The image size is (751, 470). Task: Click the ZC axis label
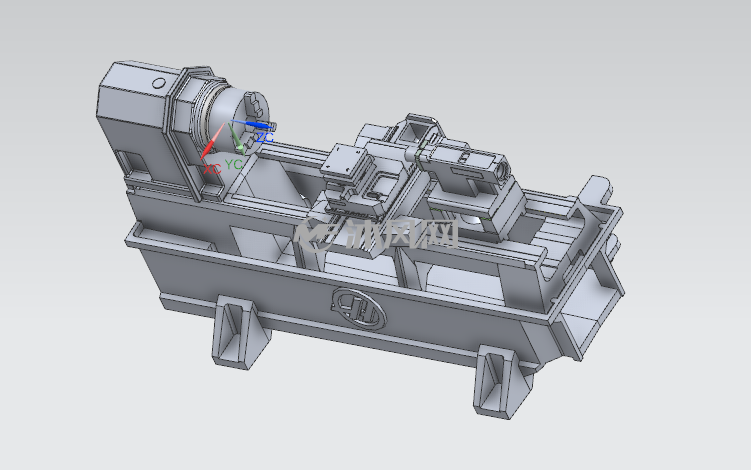[265, 138]
